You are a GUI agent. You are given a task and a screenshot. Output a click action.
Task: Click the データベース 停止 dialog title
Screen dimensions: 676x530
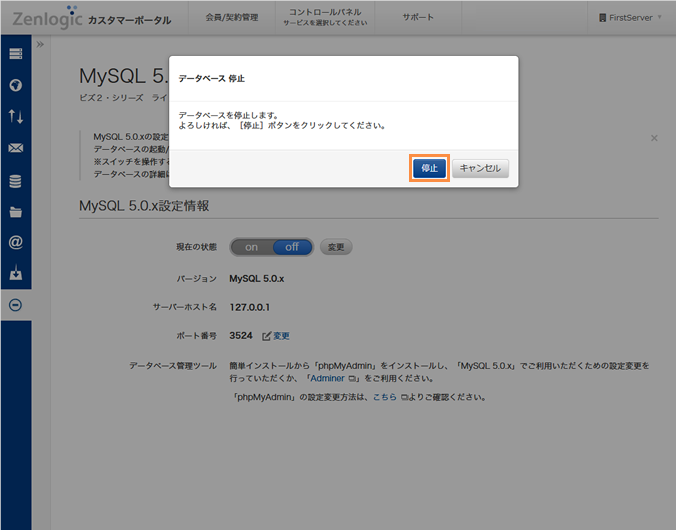coord(212,78)
